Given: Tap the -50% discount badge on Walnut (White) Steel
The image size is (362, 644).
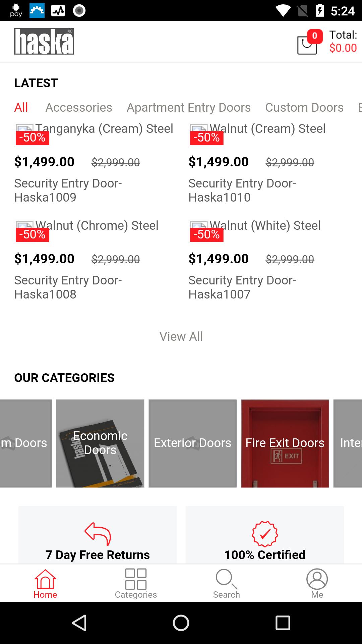Looking at the screenshot, I should pyautogui.click(x=206, y=234).
